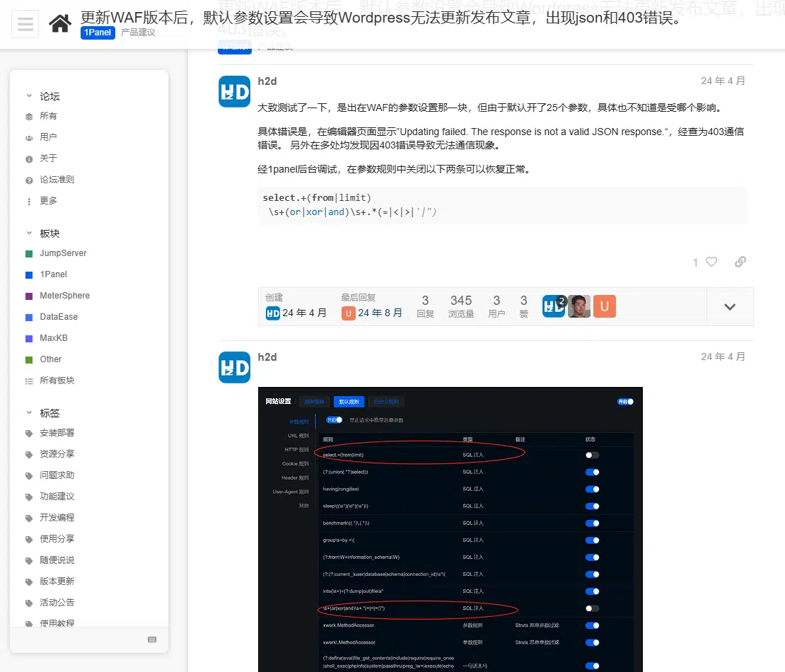The height and width of the screenshot is (672, 785).
Task: Open the WAF settings screenshot image
Action: click(x=450, y=529)
